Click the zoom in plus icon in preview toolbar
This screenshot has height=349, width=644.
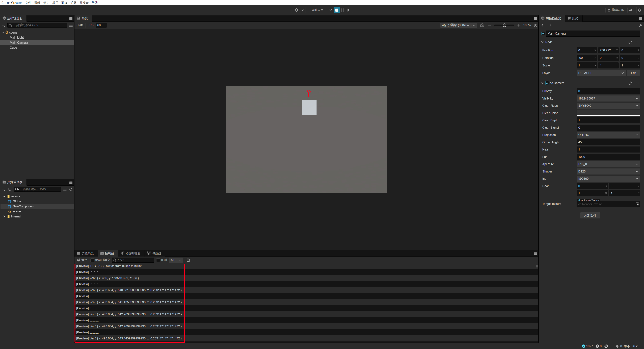[519, 25]
